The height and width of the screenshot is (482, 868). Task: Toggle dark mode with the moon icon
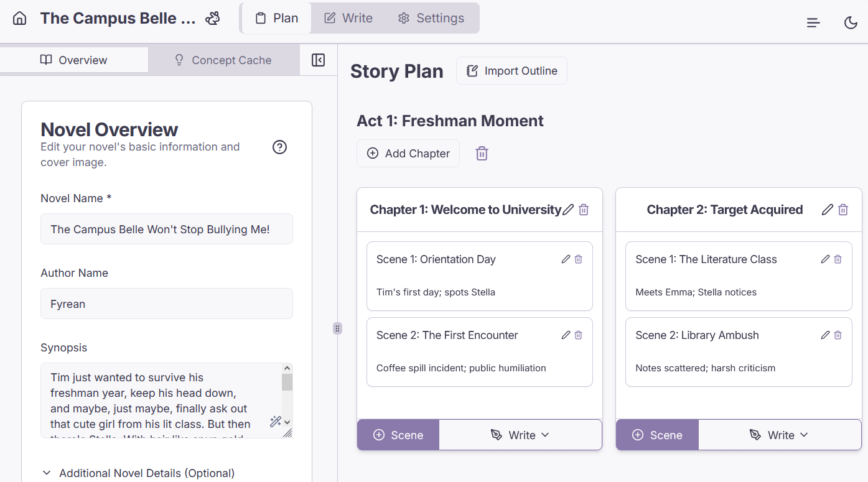[x=851, y=22]
